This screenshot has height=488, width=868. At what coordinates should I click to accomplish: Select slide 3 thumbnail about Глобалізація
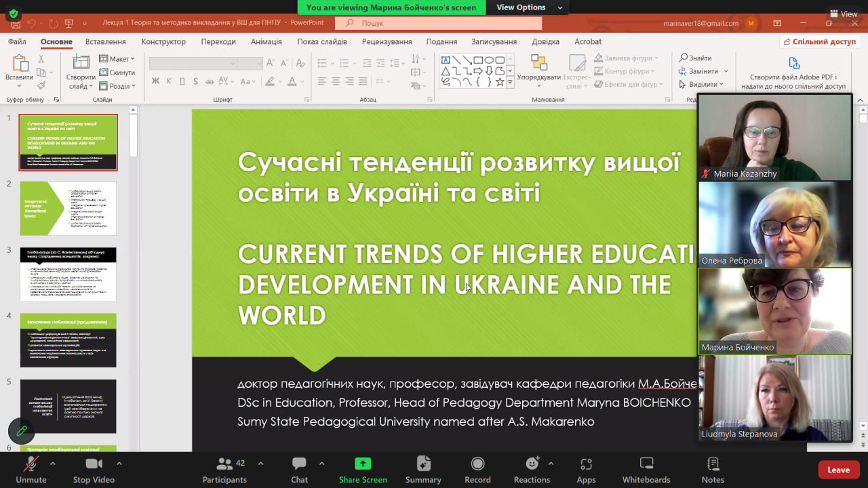tap(68, 274)
